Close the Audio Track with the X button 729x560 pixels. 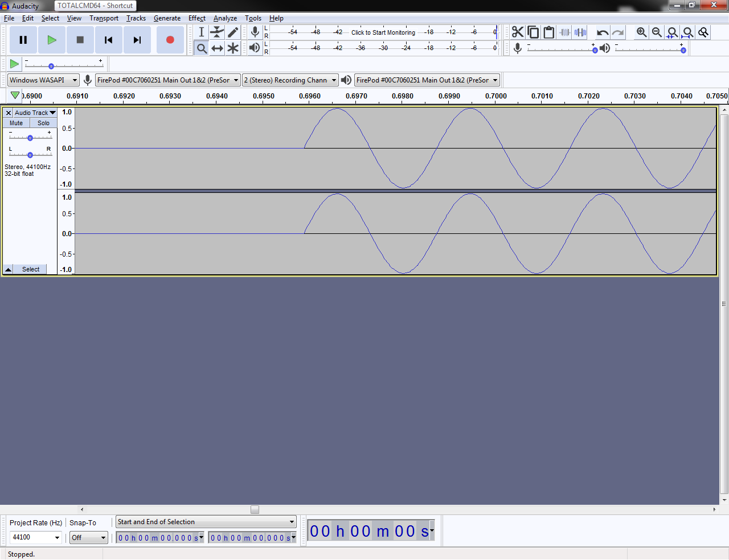tap(9, 113)
